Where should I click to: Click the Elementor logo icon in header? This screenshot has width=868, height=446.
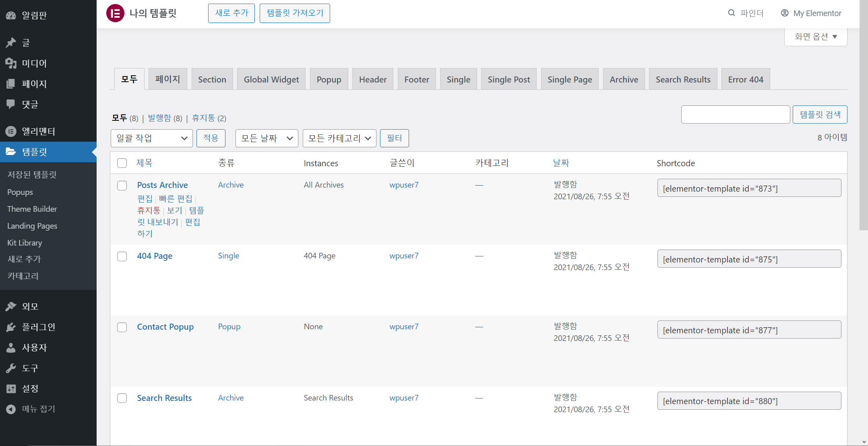[115, 13]
